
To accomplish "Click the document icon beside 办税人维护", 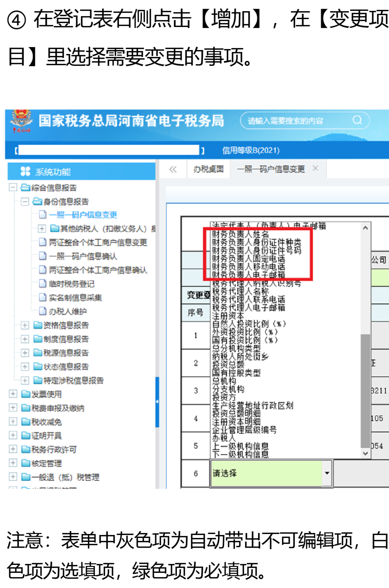I will click(43, 311).
